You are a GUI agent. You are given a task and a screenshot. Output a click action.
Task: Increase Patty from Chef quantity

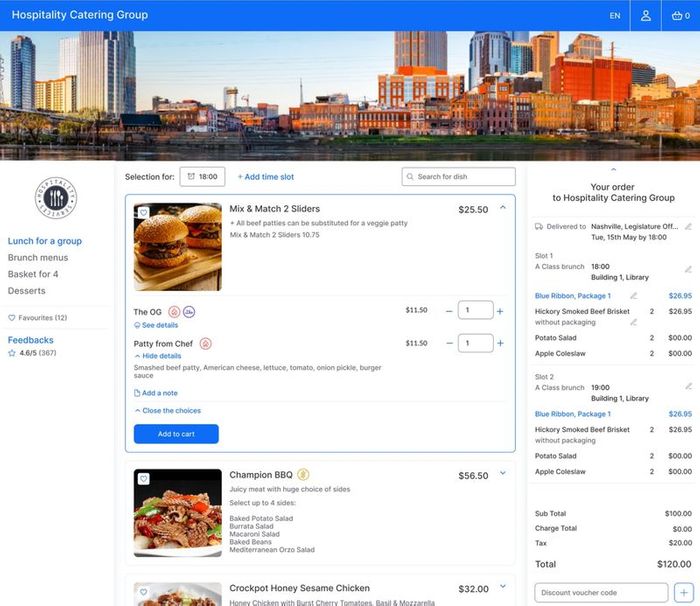500,343
